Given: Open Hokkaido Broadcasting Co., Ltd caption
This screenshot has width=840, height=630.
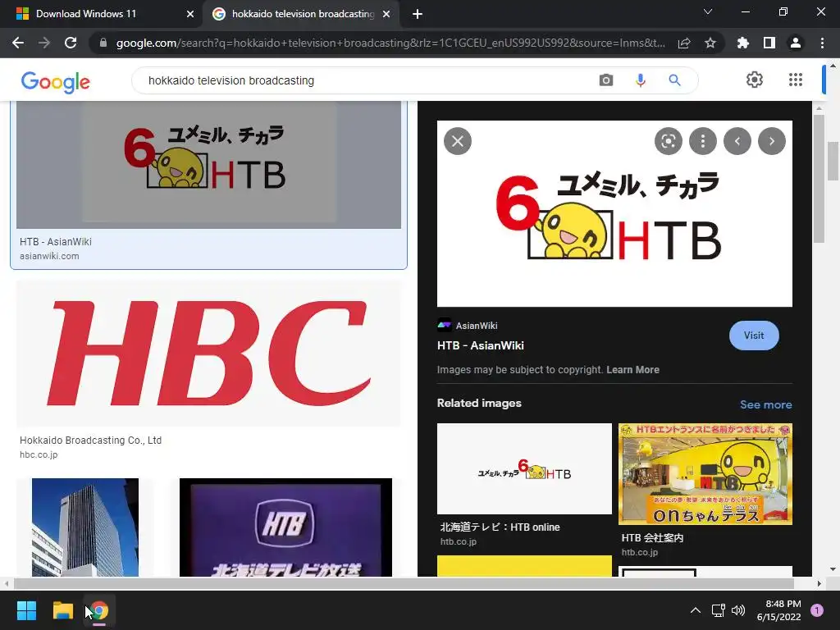Looking at the screenshot, I should pos(90,441).
